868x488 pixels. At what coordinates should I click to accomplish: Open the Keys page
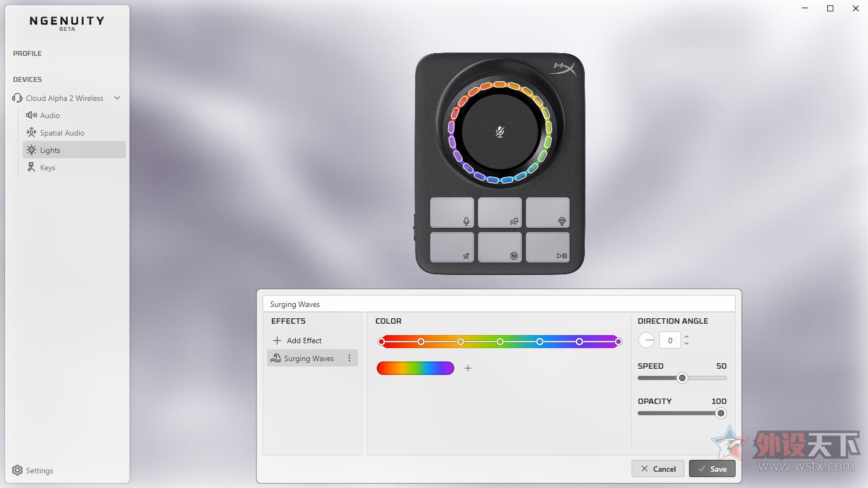click(x=74, y=168)
